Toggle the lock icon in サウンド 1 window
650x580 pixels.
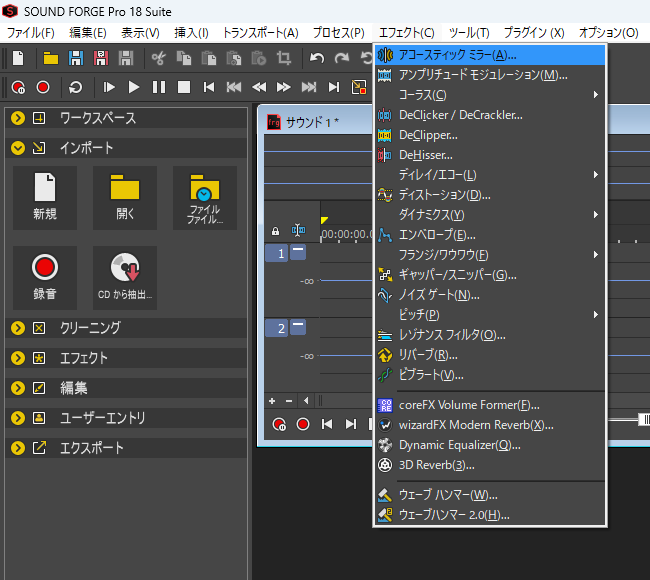(275, 231)
